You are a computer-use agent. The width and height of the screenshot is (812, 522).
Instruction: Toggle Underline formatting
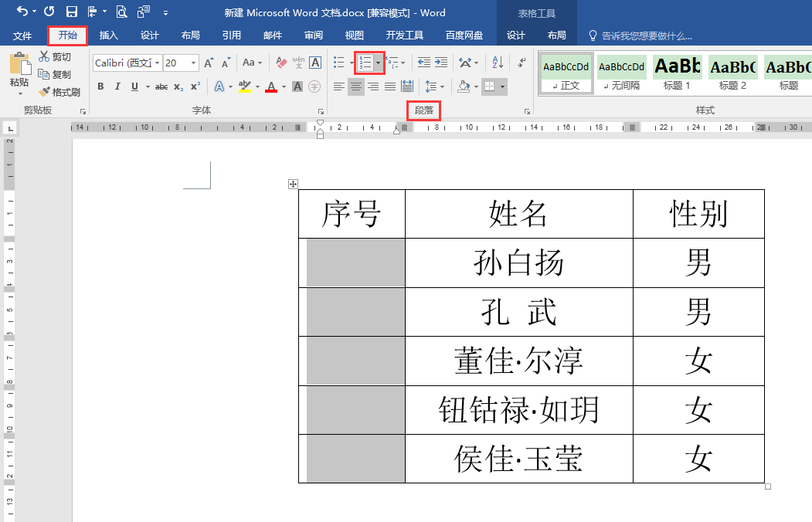click(134, 86)
